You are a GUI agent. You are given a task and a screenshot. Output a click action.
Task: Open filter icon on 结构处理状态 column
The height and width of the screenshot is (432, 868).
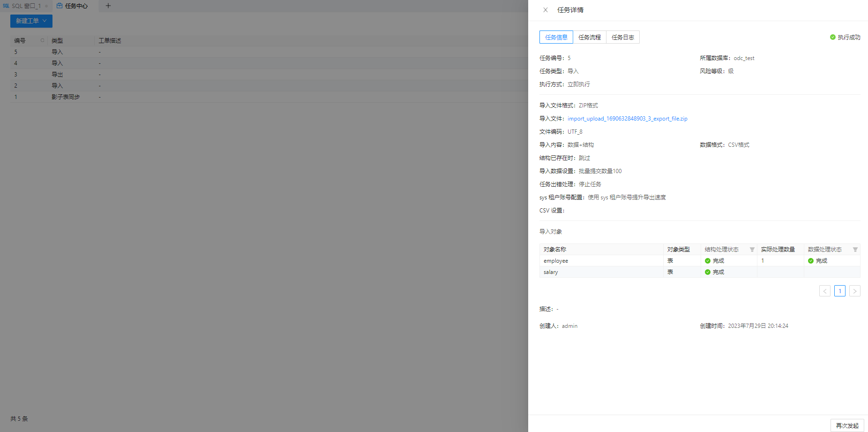pyautogui.click(x=752, y=250)
